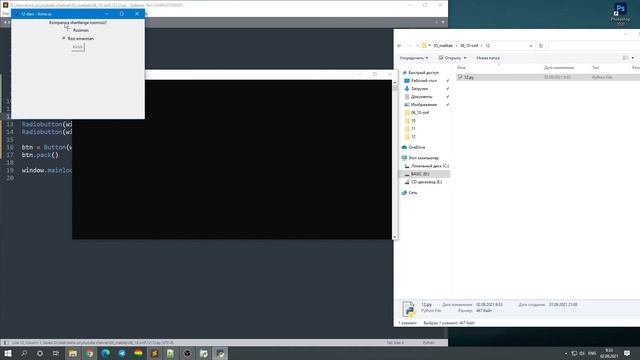640x360 pixels.
Task: Open Документы in navigation pane
Action: coord(418,97)
